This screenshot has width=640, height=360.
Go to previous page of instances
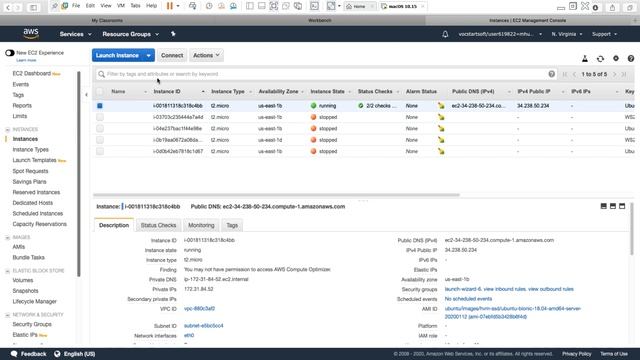[x=574, y=74]
